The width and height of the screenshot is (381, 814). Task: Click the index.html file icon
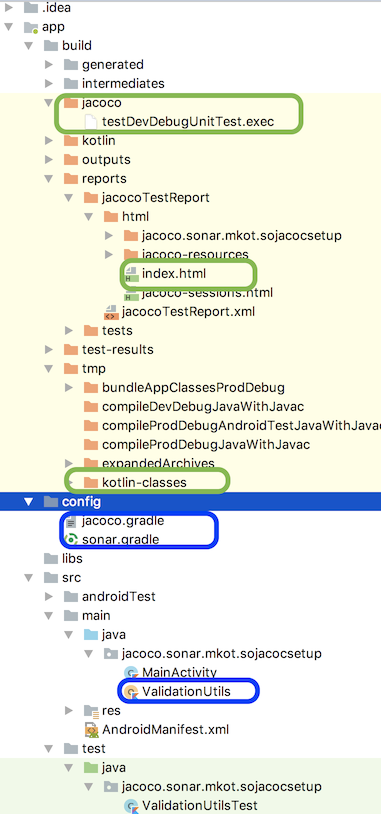(x=131, y=273)
